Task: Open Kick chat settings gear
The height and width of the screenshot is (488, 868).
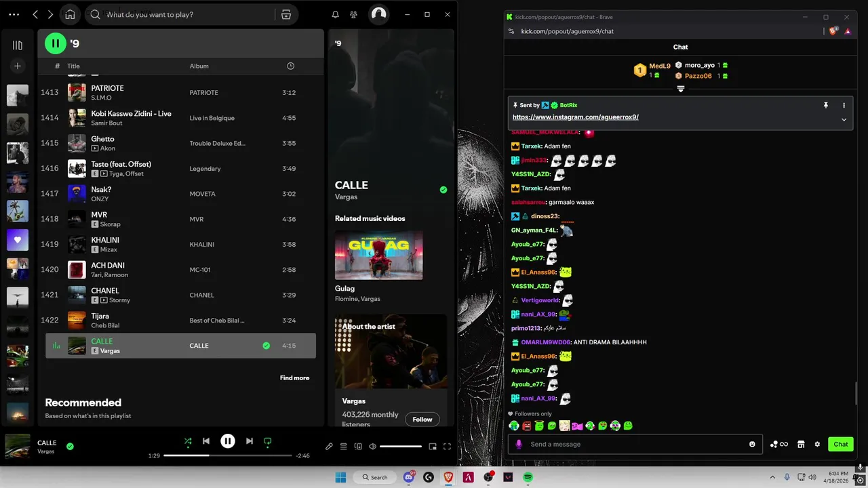Action: click(x=817, y=444)
